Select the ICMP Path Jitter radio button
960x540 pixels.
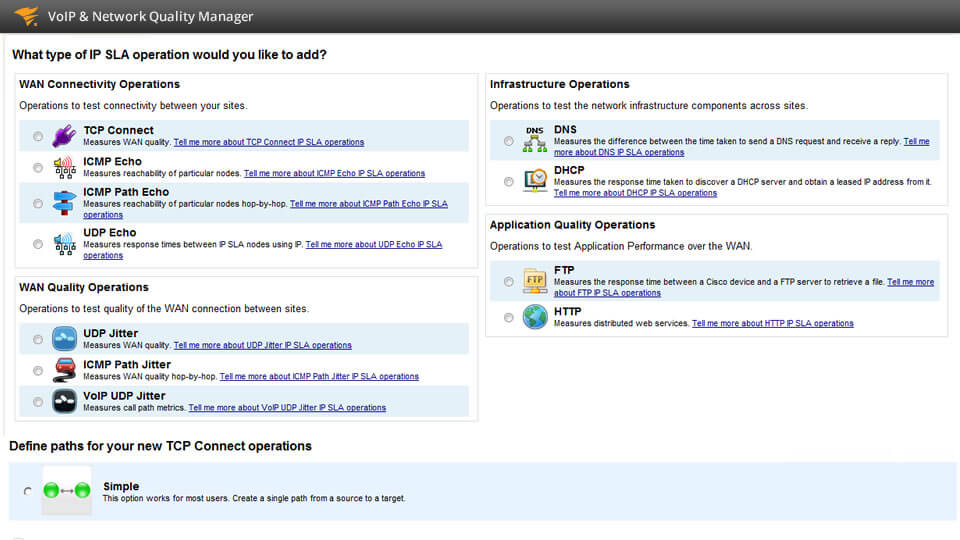coord(38,370)
